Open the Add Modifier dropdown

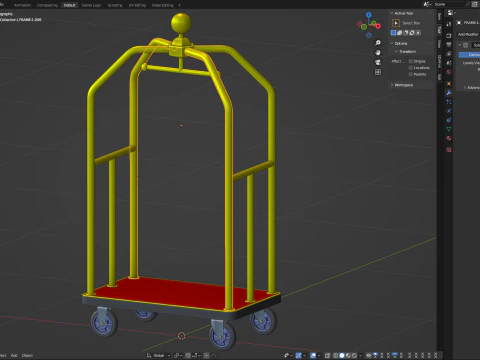pos(468,34)
